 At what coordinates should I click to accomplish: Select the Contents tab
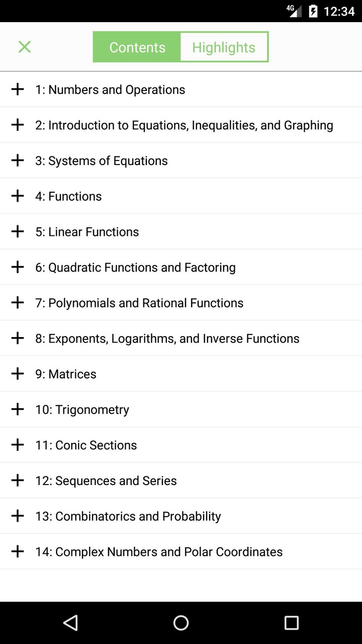coord(137,47)
